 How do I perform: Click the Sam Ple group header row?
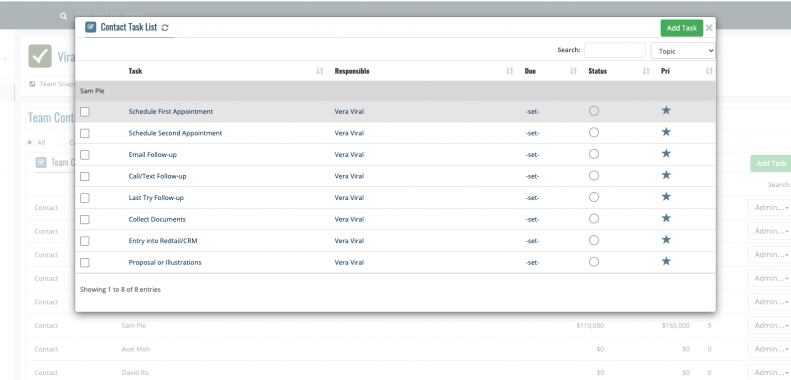[395, 91]
